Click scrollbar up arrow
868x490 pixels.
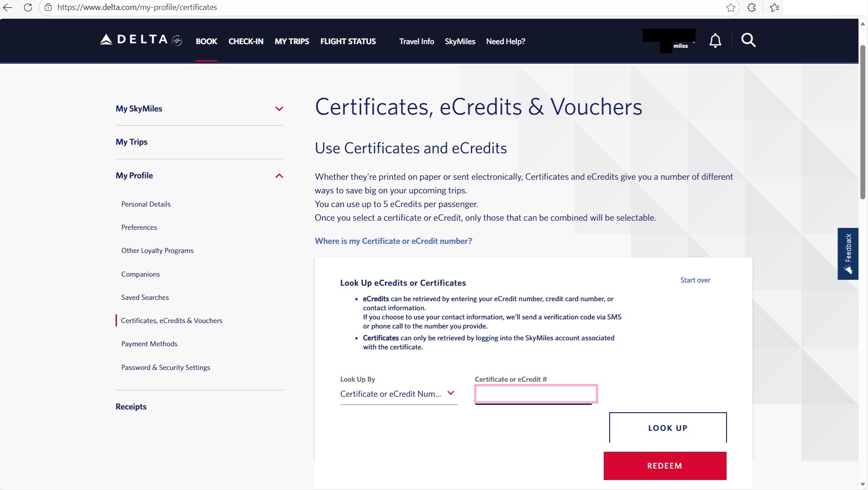[863, 24]
